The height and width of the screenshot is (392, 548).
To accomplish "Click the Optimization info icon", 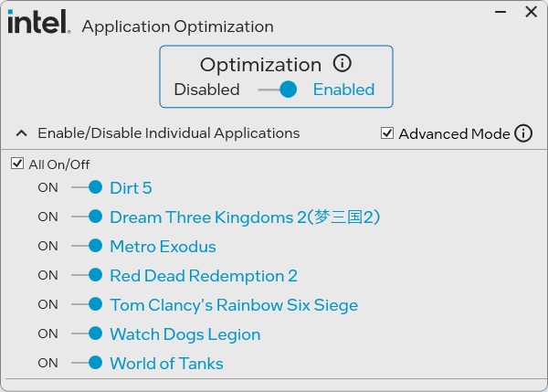I will 342,64.
